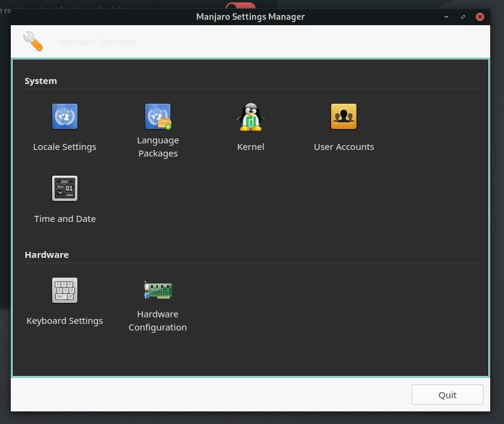Click the "Locale Settings" label
Screen dimensions: 504x424
pos(65,147)
